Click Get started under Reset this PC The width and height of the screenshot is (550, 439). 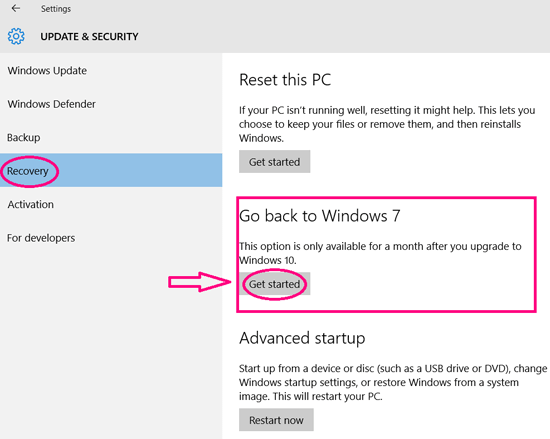[274, 162]
